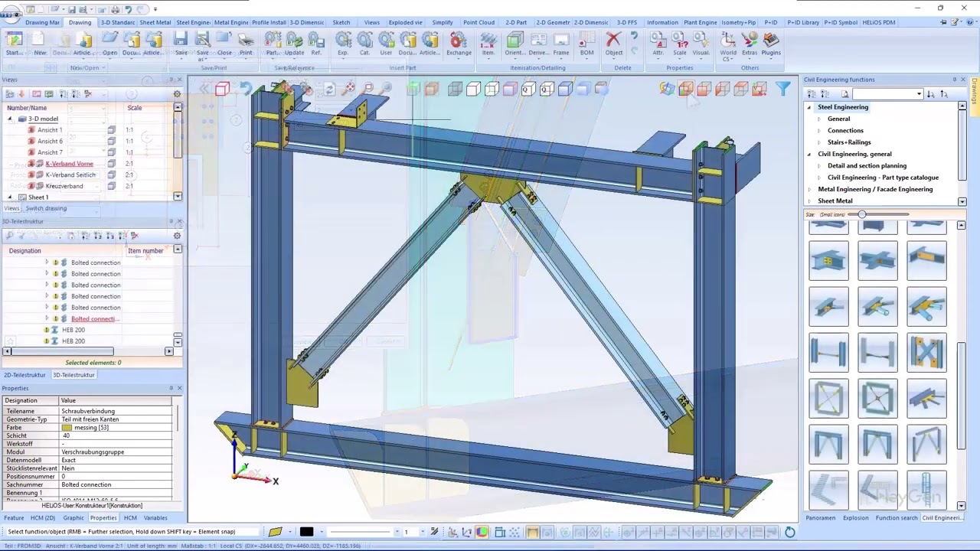The width and height of the screenshot is (980, 551).
Task: Adjust the icon Size slider handle
Action: coord(862,215)
